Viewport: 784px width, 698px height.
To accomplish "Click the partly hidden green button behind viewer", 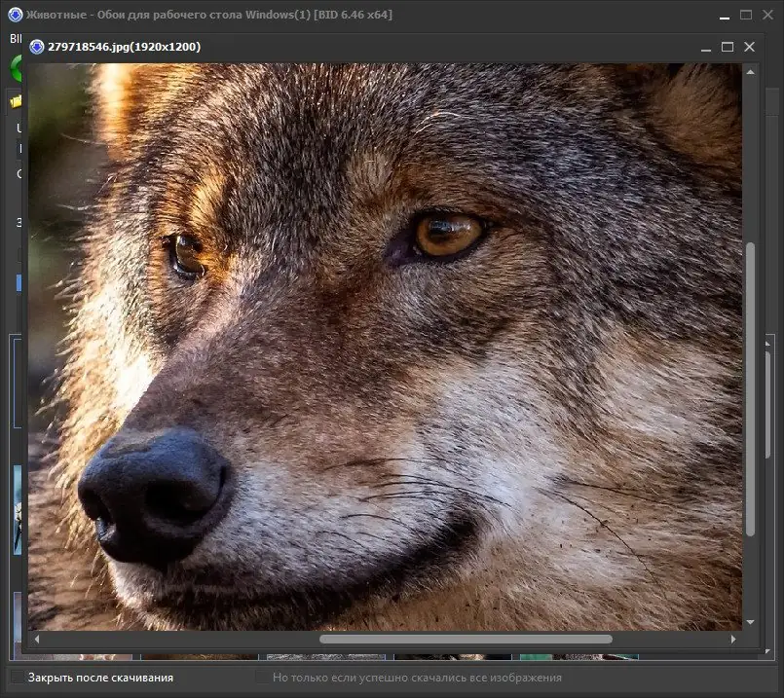I will pyautogui.click(x=16, y=70).
